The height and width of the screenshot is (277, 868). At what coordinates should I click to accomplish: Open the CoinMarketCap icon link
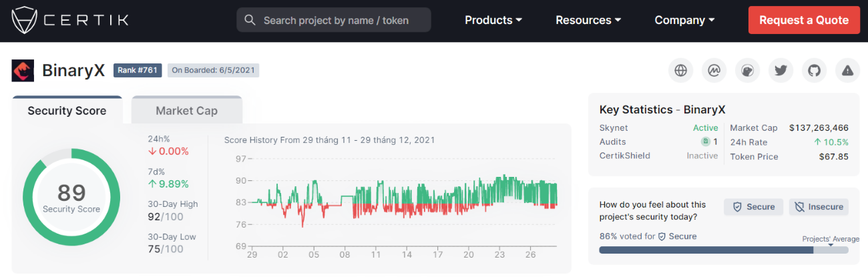click(714, 70)
